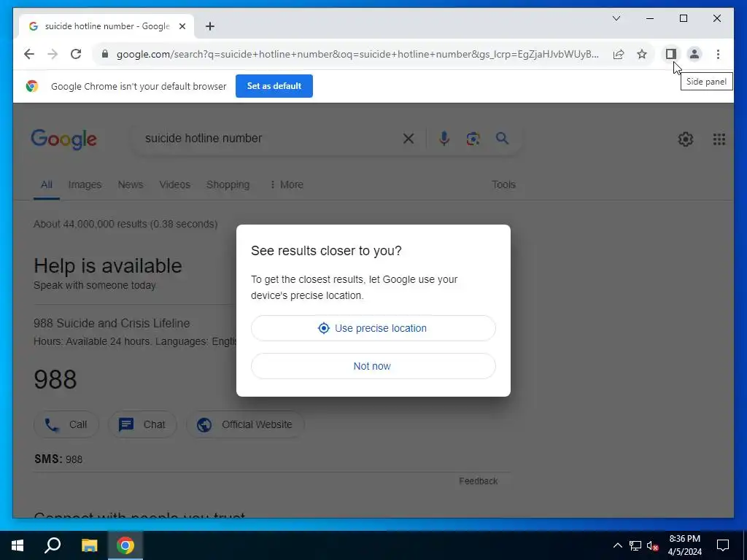Screen dimensions: 747x560
Task: Dismiss dialog with Not now
Action: (373, 366)
